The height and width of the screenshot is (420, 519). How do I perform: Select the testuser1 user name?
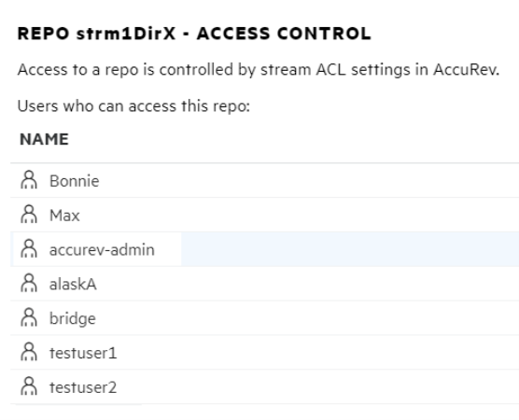click(x=83, y=353)
